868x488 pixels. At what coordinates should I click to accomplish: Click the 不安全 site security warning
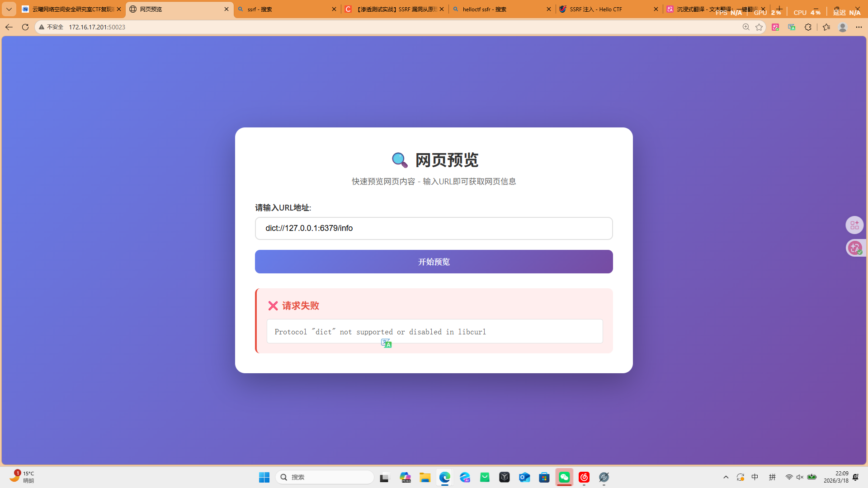[x=51, y=27]
